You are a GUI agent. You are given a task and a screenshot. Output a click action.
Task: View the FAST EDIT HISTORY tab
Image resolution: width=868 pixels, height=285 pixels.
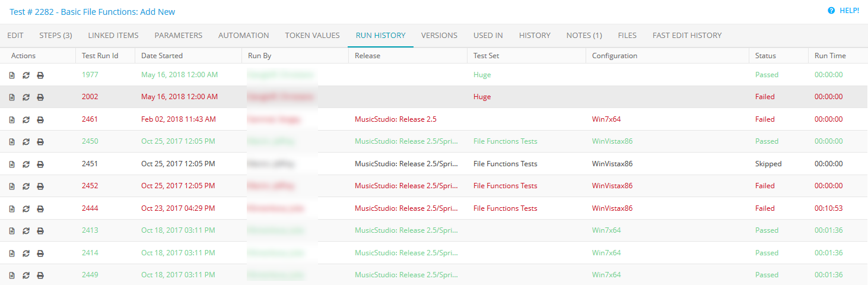[687, 36]
